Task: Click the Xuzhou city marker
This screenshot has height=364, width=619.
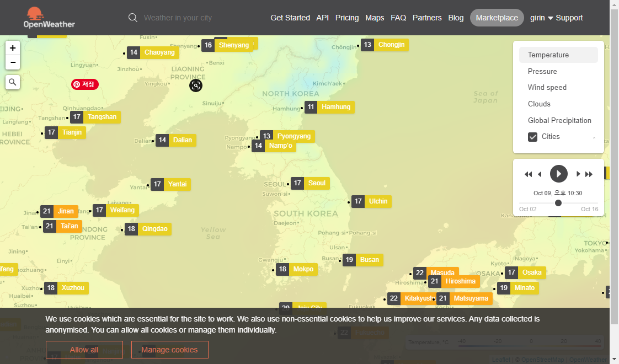Action: pyautogui.click(x=66, y=288)
